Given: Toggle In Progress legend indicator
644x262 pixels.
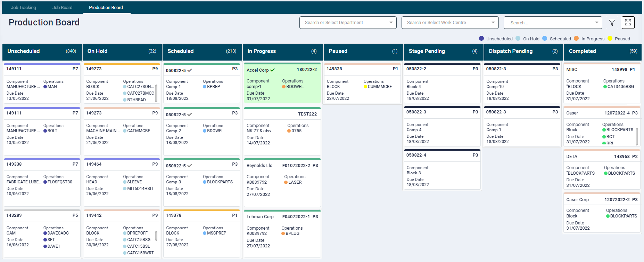Looking at the screenshot, I should 576,39.
